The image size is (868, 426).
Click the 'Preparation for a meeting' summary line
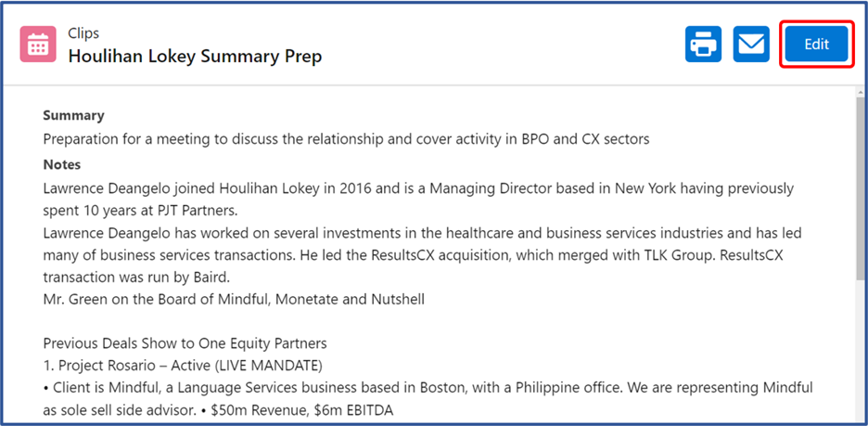[346, 139]
